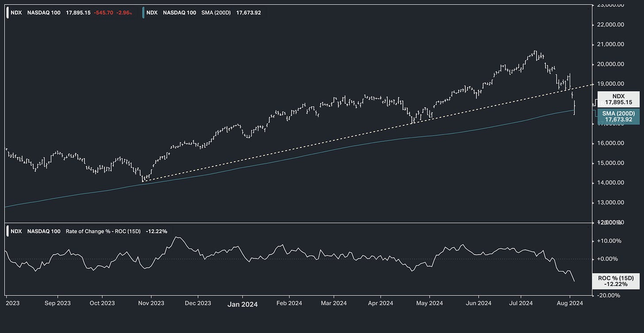The width and height of the screenshot is (644, 333).
Task: Click 15,000.00 on the price axis
Action: (x=610, y=163)
